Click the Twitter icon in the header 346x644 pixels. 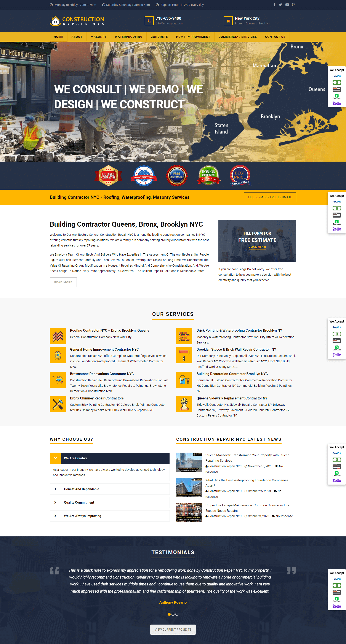point(280,5)
